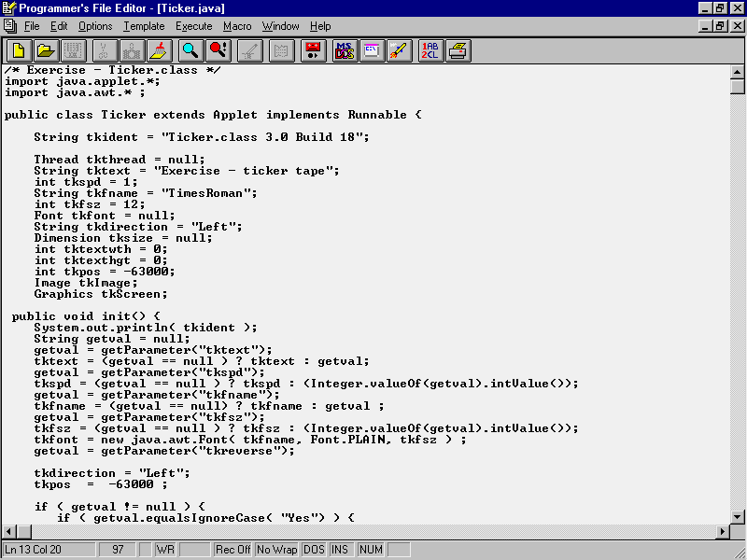Screen dimensions: 747x560
Task: Open the Macro menu
Action: 238,26
